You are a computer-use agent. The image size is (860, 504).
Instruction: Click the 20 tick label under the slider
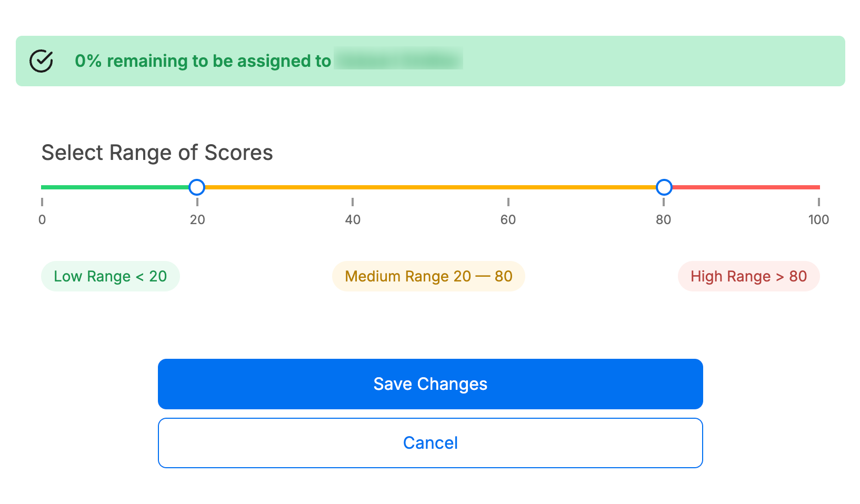click(197, 219)
